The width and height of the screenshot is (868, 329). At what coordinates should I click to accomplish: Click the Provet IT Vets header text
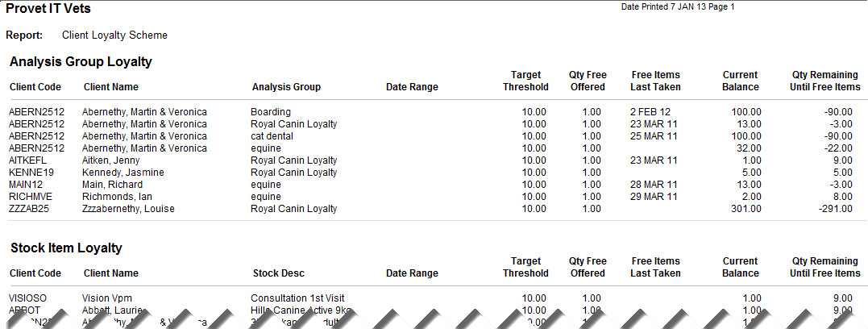coord(48,9)
